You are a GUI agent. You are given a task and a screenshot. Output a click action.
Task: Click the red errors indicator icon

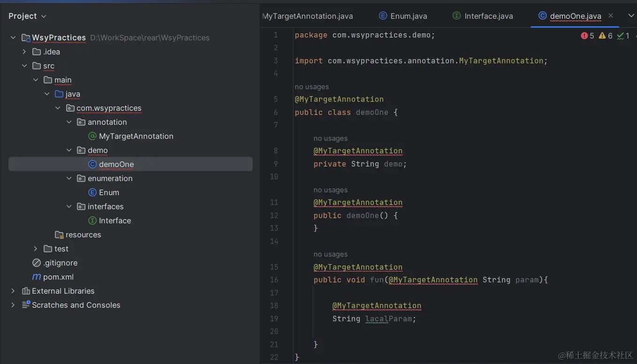tap(584, 36)
